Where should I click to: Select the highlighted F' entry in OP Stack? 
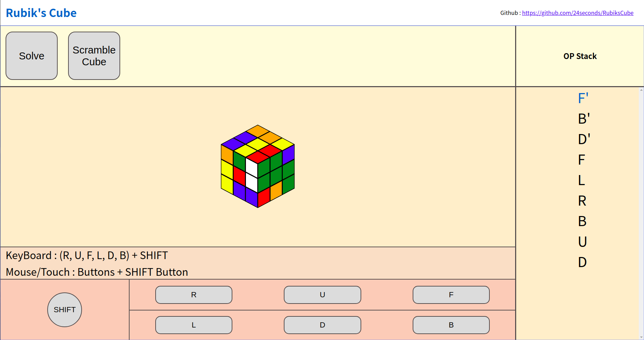583,98
